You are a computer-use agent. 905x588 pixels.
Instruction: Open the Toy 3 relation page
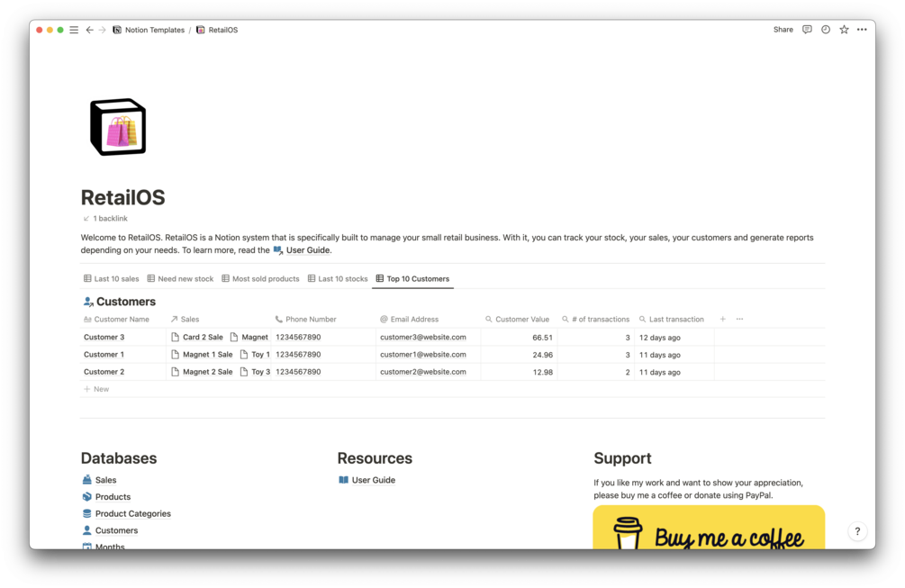(255, 372)
